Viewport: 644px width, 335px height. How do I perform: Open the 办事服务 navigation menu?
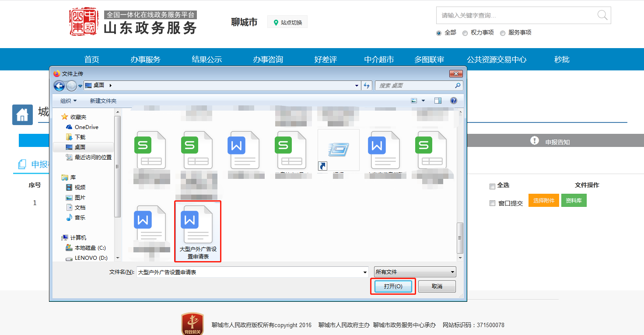(145, 59)
